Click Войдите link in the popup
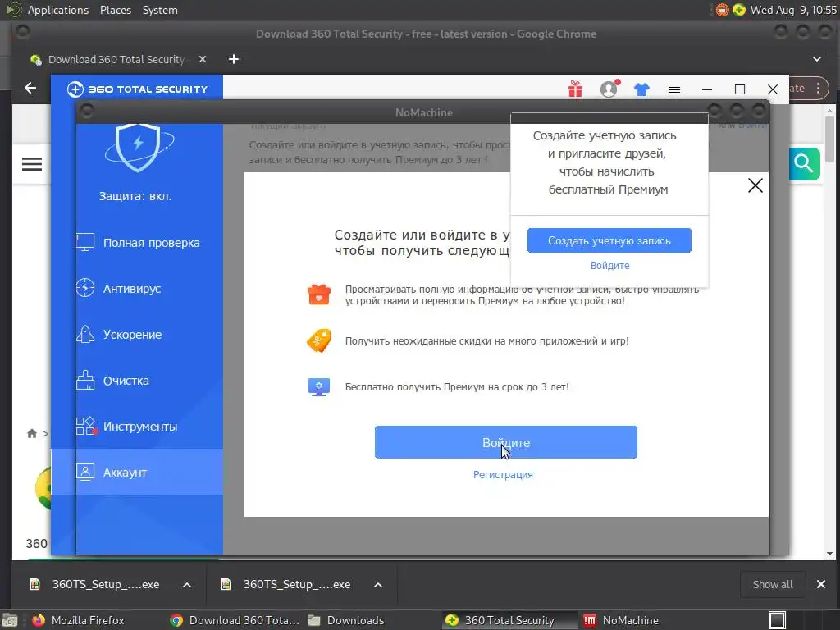Image resolution: width=840 pixels, height=630 pixels. 609,266
